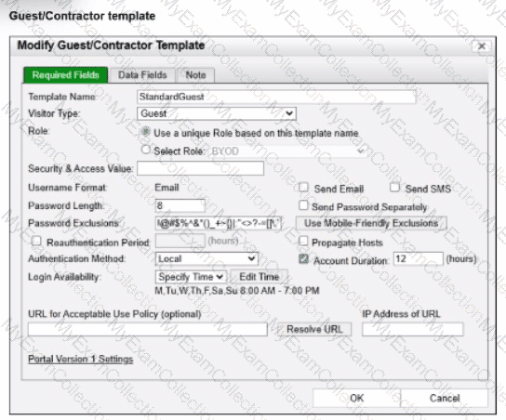Select the Required Fields tab

pos(66,75)
